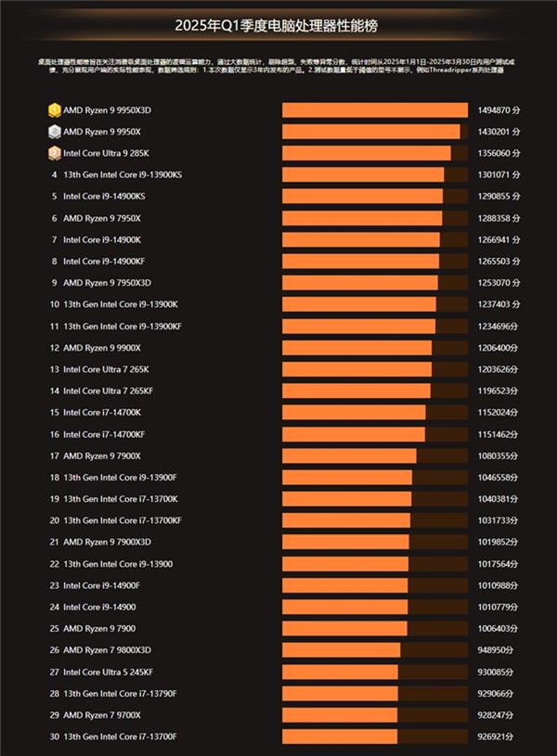This screenshot has width=557, height=756.
Task: Click the bronze medal icon beside Core Ultra 9 285K
Action: tap(55, 153)
